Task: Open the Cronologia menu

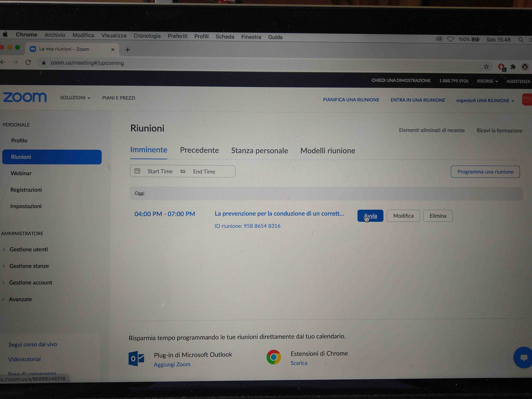Action: tap(147, 36)
